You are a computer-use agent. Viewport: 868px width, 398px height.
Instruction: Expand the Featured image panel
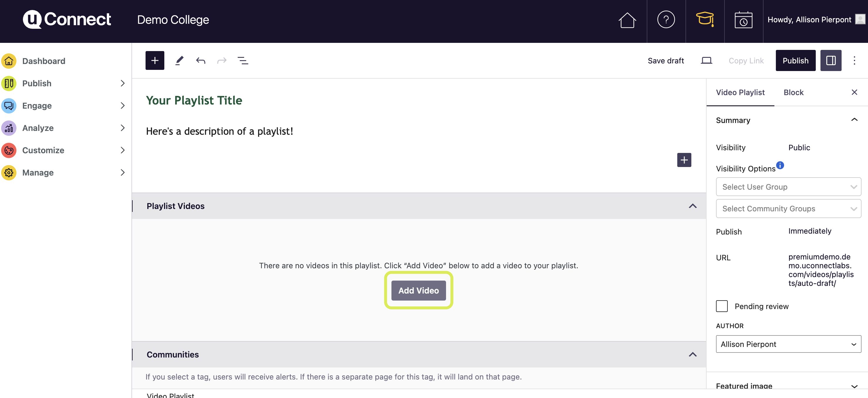854,386
